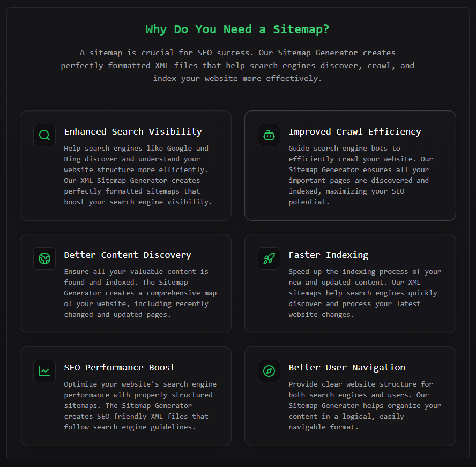Click the Enhanced Search Visibility description text

tap(138, 175)
